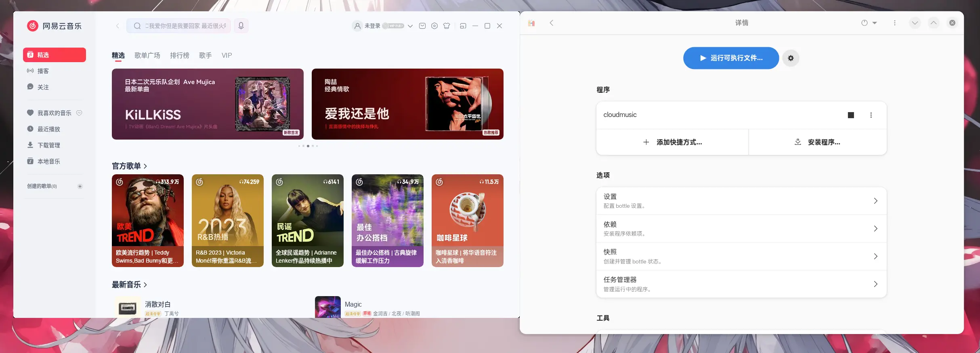Viewport: 980px width, 353px height.
Task: Go back using NetEase music back arrow
Action: [118, 26]
